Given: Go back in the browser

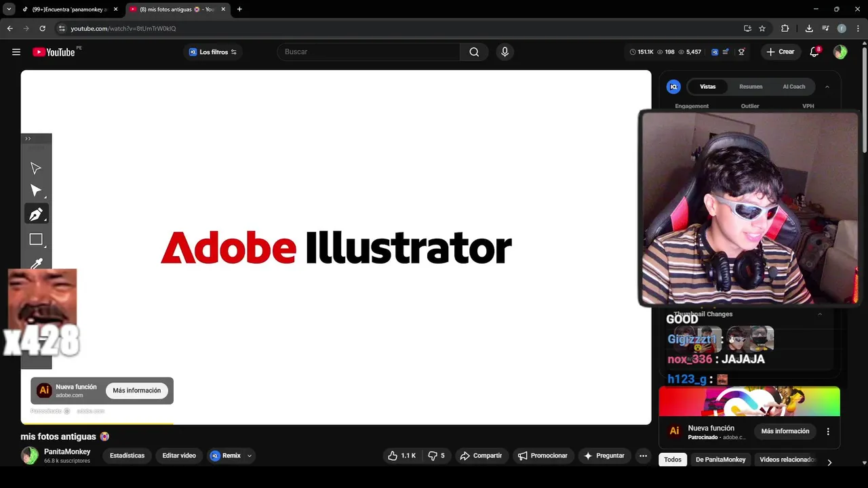Looking at the screenshot, I should [9, 28].
